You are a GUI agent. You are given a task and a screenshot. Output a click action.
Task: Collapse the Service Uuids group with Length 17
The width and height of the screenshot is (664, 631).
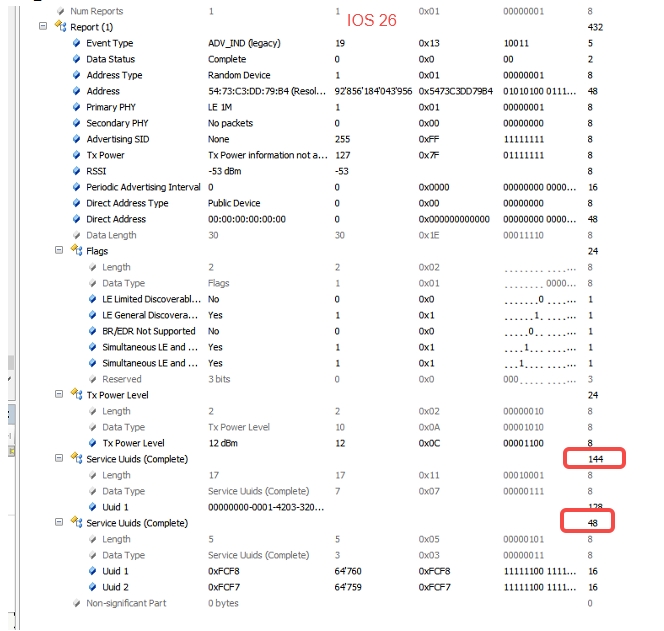(59, 458)
